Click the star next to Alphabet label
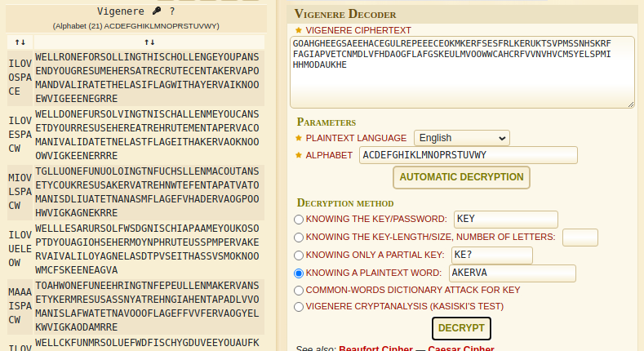644x351 pixels. tap(299, 155)
